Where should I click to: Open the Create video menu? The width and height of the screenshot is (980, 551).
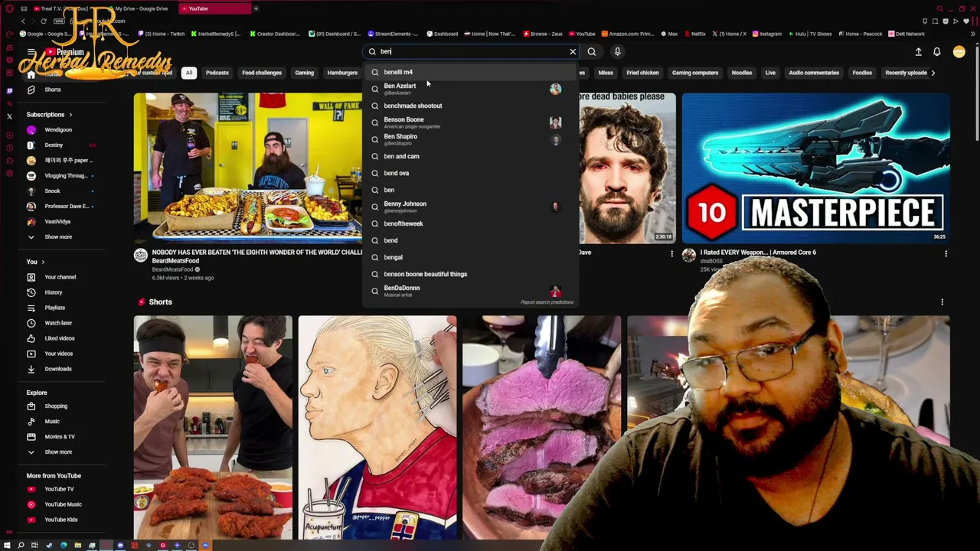[x=918, y=52]
